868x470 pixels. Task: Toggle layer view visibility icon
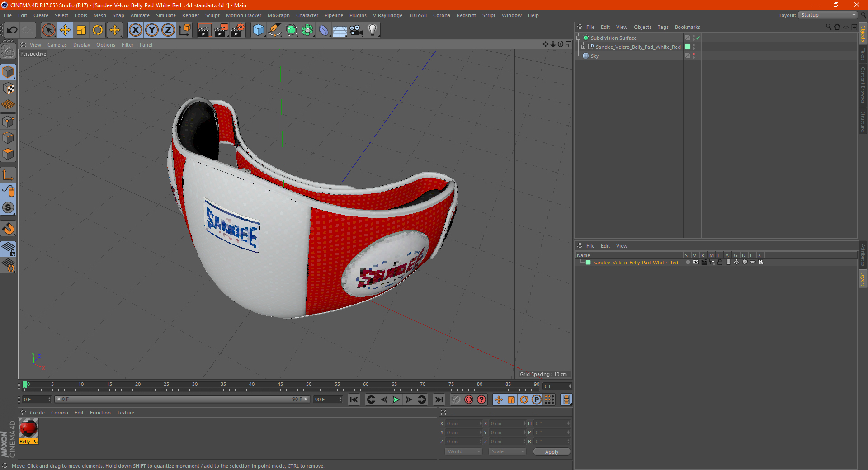(x=696, y=262)
